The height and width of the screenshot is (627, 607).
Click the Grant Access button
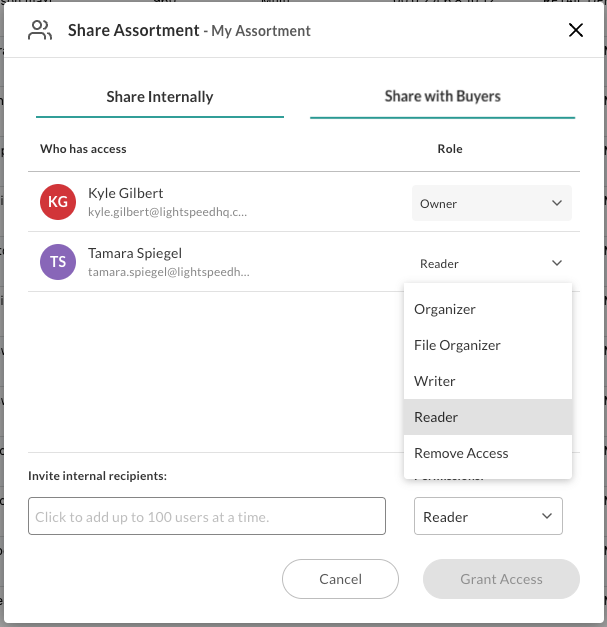[501, 579]
